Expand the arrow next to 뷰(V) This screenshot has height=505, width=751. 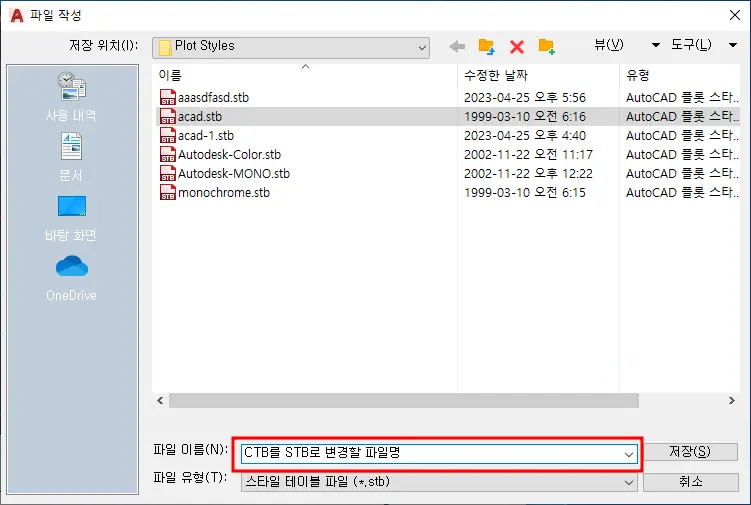[656, 45]
